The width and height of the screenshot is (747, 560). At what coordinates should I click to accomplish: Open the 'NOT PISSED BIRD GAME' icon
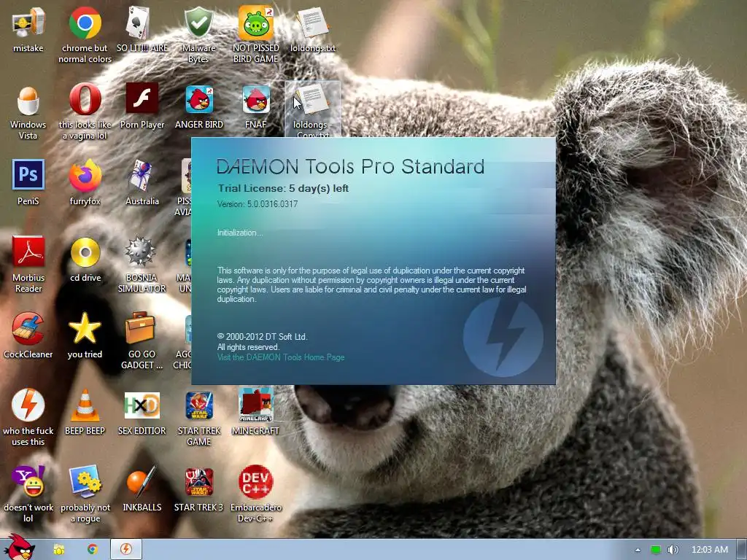click(x=256, y=23)
